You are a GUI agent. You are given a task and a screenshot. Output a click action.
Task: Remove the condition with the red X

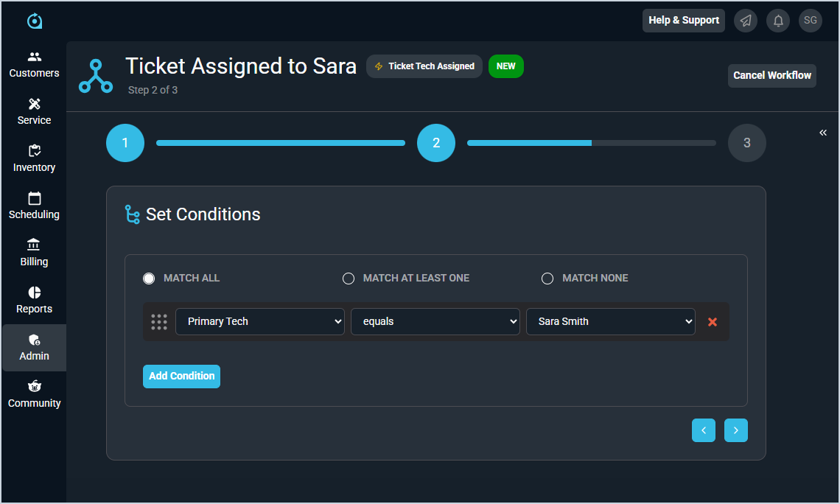(x=713, y=322)
